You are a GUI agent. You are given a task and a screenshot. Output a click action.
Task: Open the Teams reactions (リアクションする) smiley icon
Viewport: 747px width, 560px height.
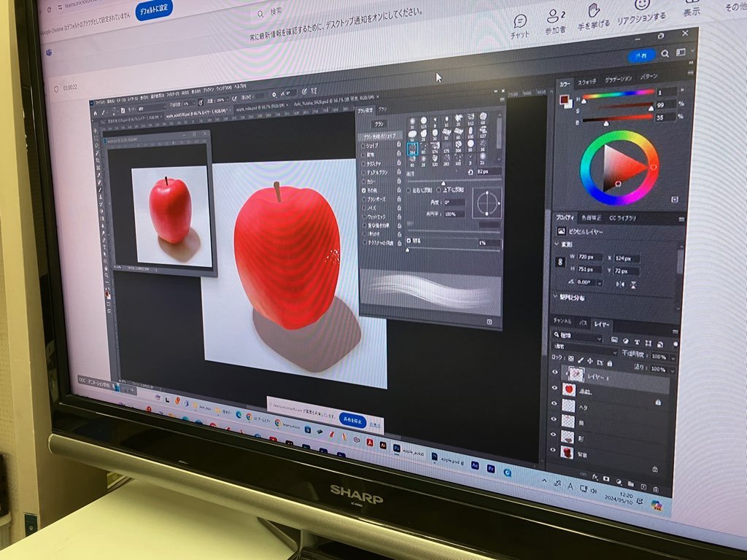(x=642, y=5)
